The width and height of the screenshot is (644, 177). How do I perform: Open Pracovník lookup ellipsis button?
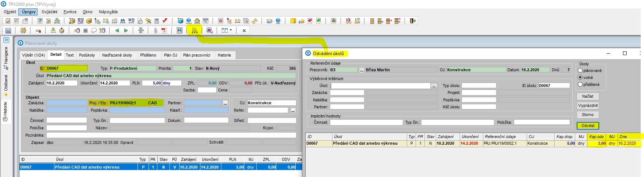pyautogui.click(x=362, y=70)
